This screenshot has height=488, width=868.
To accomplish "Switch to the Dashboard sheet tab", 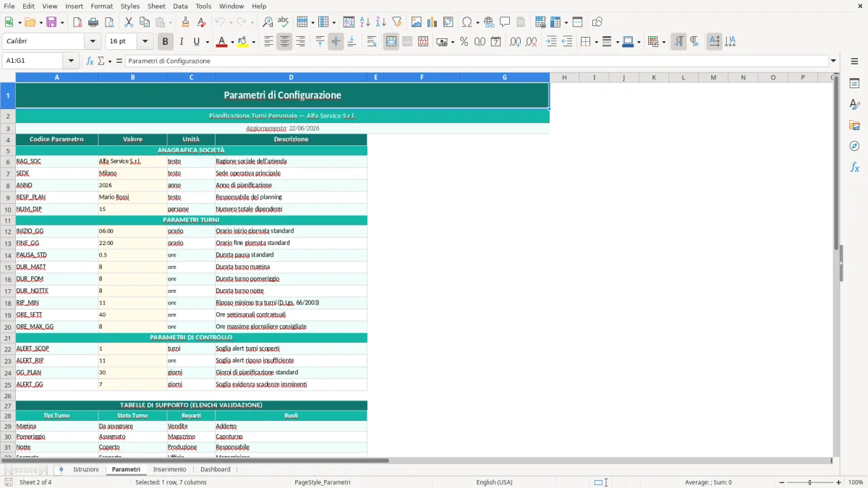I will (x=216, y=469).
